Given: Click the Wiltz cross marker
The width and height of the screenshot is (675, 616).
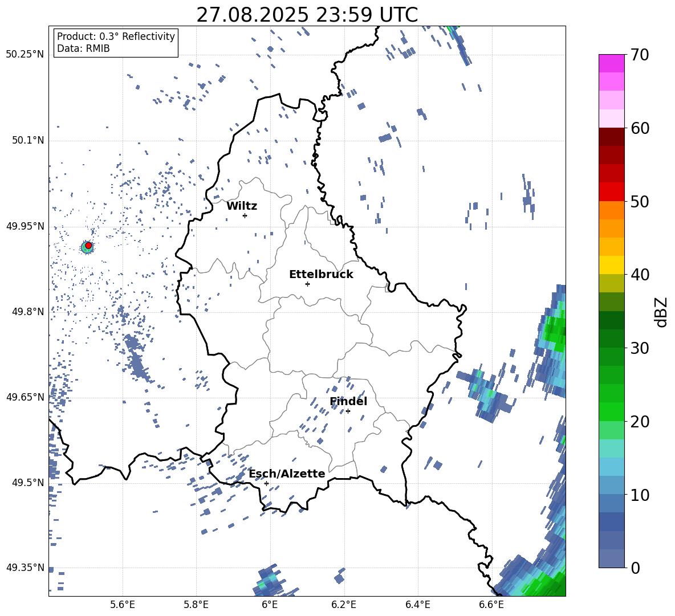Looking at the screenshot, I should click(245, 215).
